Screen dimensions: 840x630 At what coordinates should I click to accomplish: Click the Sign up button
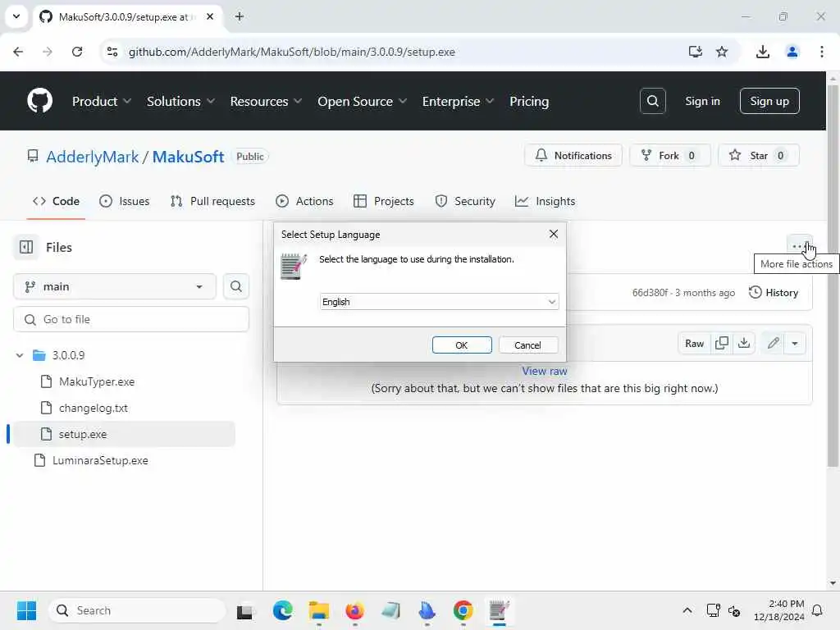(769, 101)
